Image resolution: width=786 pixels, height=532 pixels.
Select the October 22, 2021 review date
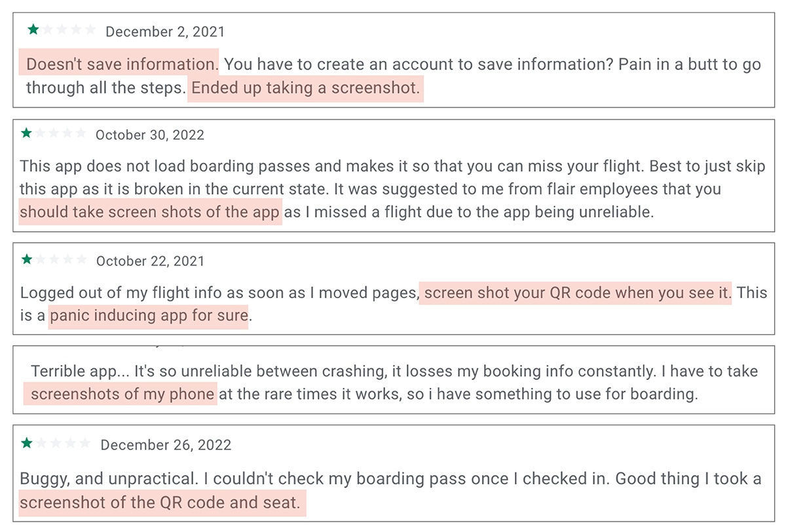pyautogui.click(x=150, y=261)
